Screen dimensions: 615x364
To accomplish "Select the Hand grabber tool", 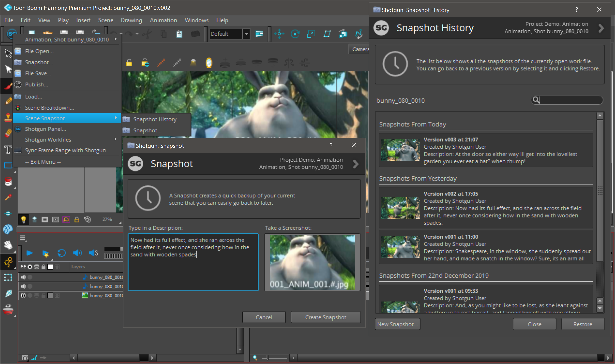I will pyautogui.click(x=8, y=245).
